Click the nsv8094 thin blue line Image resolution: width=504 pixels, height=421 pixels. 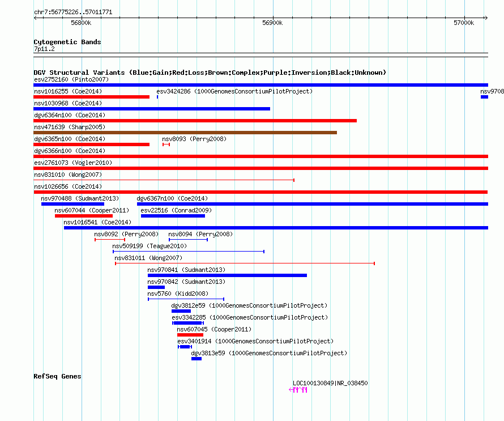(x=189, y=240)
